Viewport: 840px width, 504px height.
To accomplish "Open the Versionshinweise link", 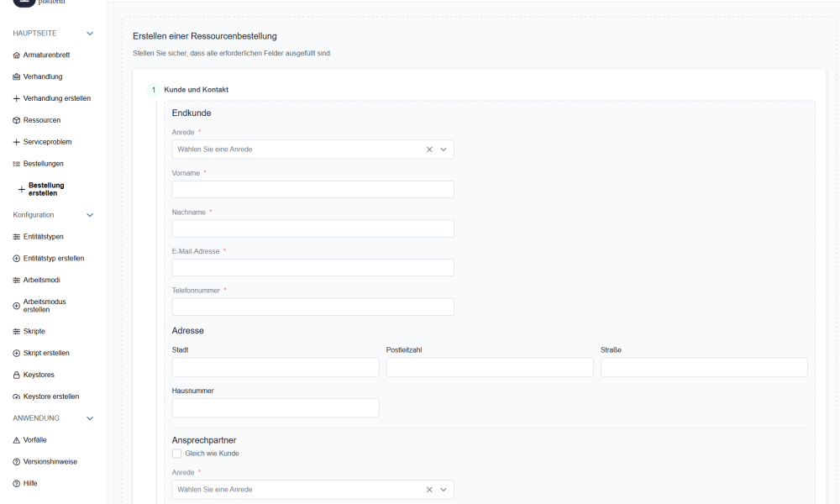I will [x=49, y=462].
